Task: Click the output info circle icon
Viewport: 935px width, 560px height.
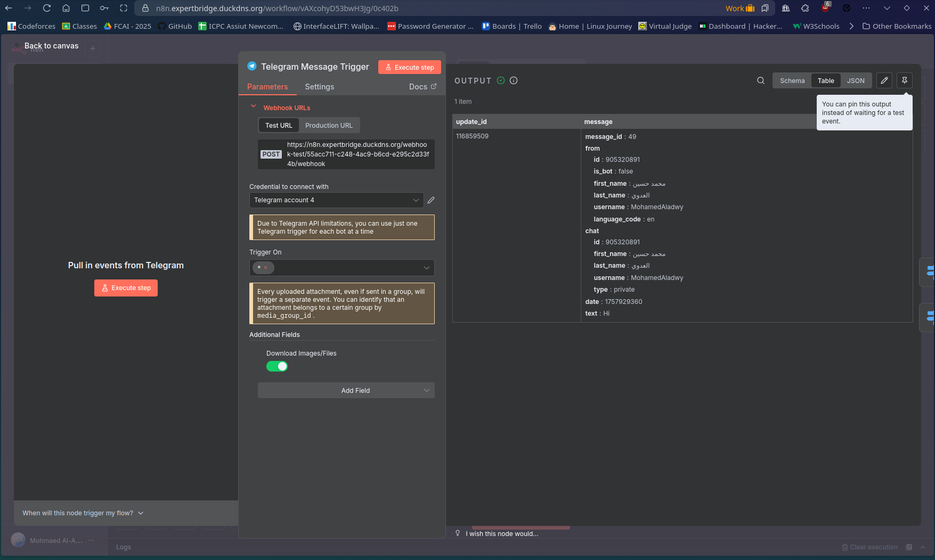Action: [514, 80]
